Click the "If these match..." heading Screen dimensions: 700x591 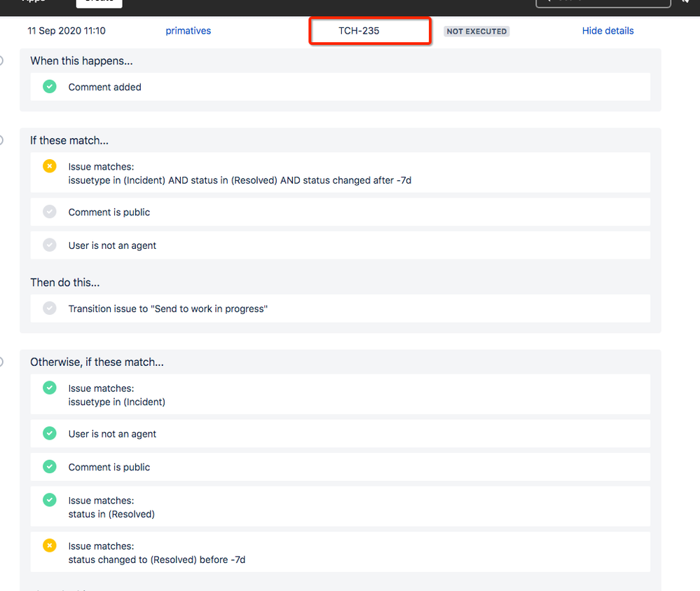[x=69, y=140]
